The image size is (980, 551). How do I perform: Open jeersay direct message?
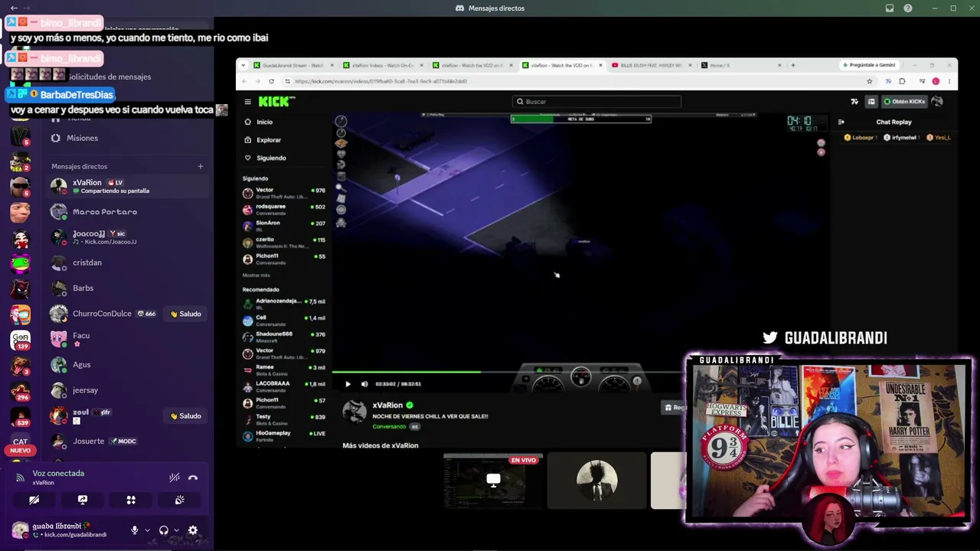128,390
